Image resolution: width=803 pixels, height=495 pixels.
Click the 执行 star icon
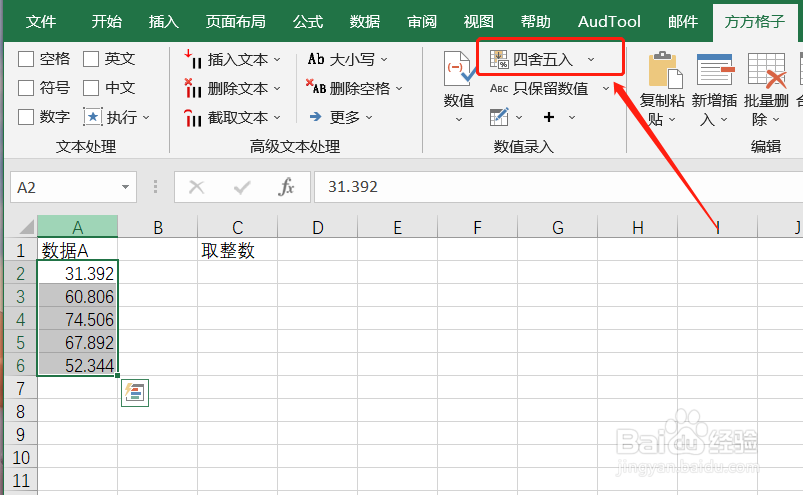(x=93, y=117)
